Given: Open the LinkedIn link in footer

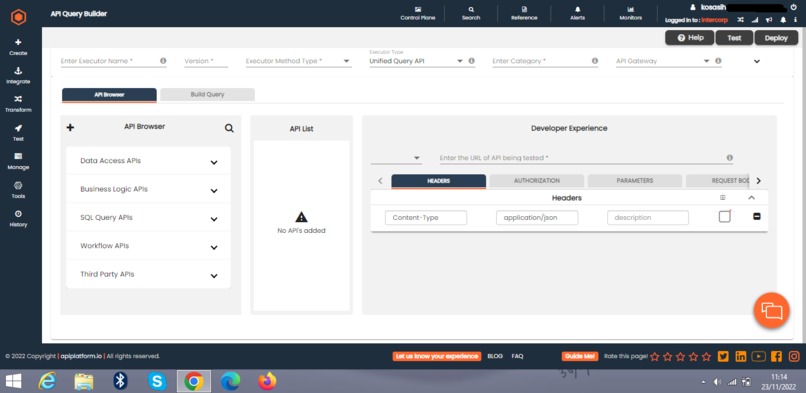Looking at the screenshot, I should pyautogui.click(x=741, y=356).
